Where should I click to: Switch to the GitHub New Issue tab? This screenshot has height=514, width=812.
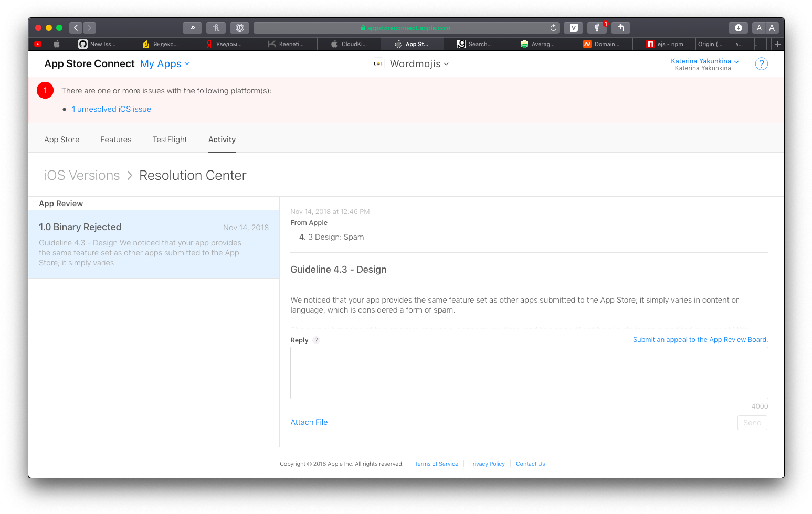(97, 44)
